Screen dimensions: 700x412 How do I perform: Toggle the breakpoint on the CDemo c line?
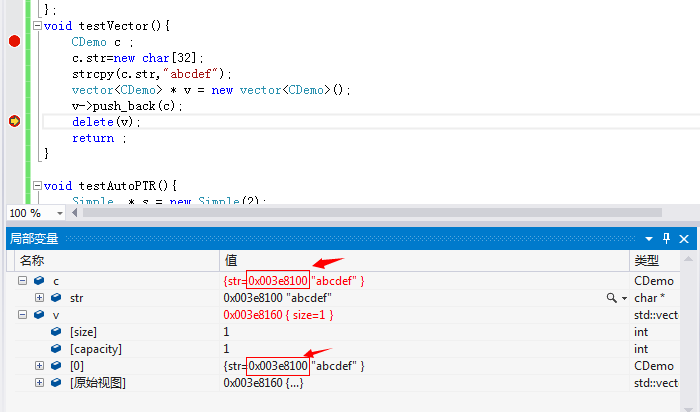pyautogui.click(x=14, y=41)
